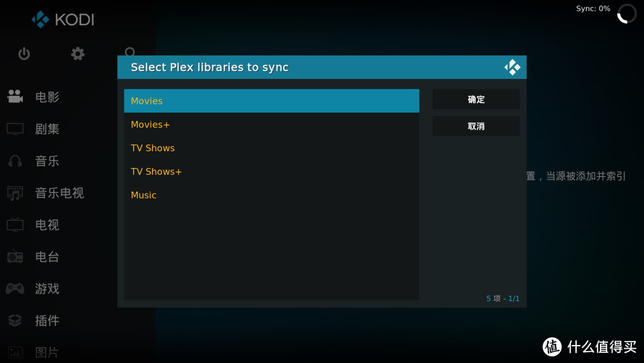
Task: Click the movie camera icon beside 电影
Action: point(15,97)
